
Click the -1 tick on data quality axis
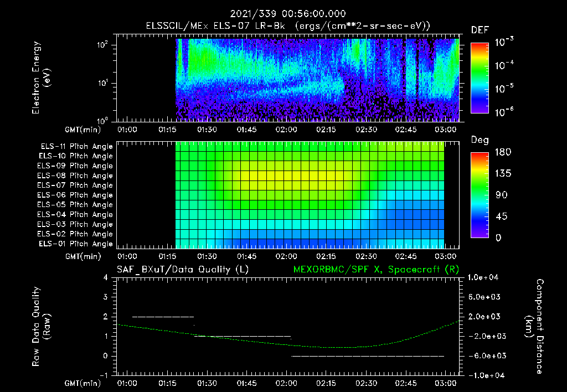point(104,375)
